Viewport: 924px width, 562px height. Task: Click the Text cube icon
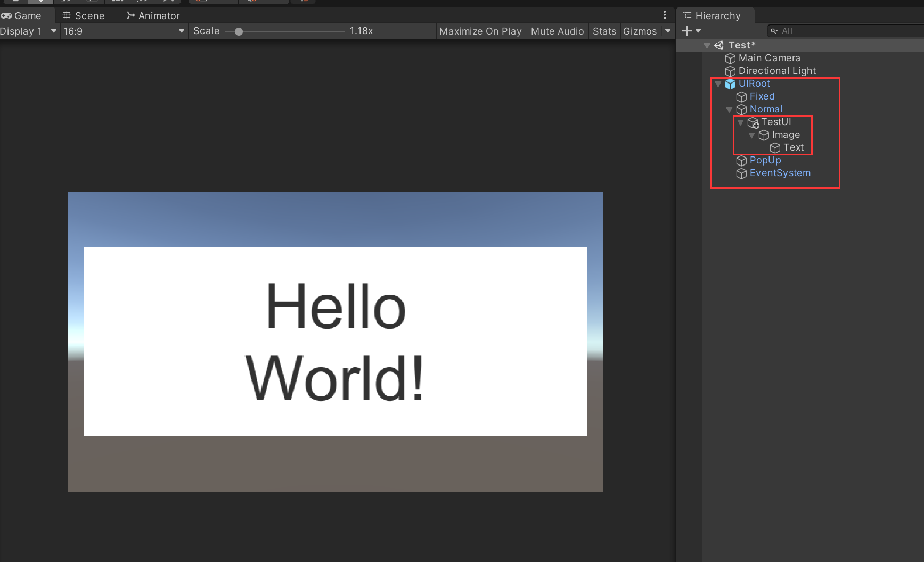[775, 147]
